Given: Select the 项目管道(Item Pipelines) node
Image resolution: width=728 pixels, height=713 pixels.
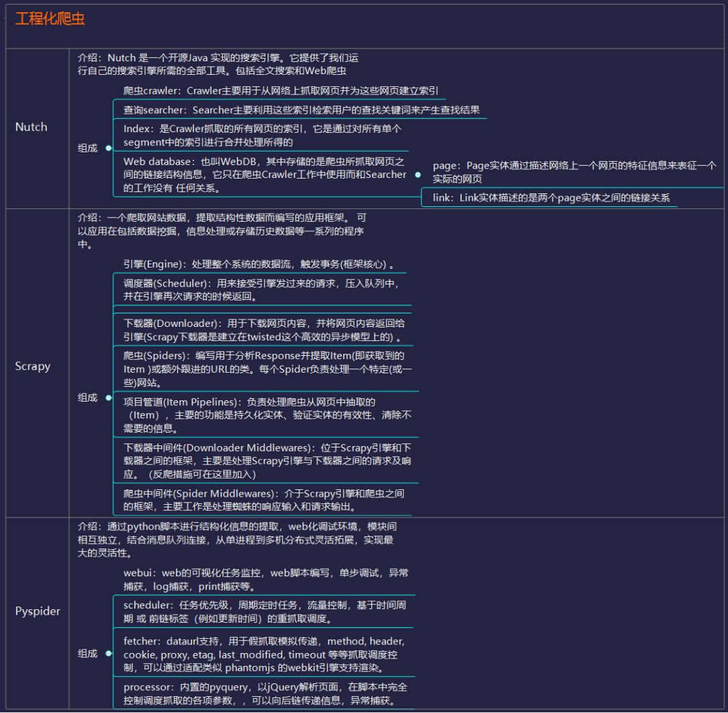Looking at the screenshot, I should pos(268,415).
